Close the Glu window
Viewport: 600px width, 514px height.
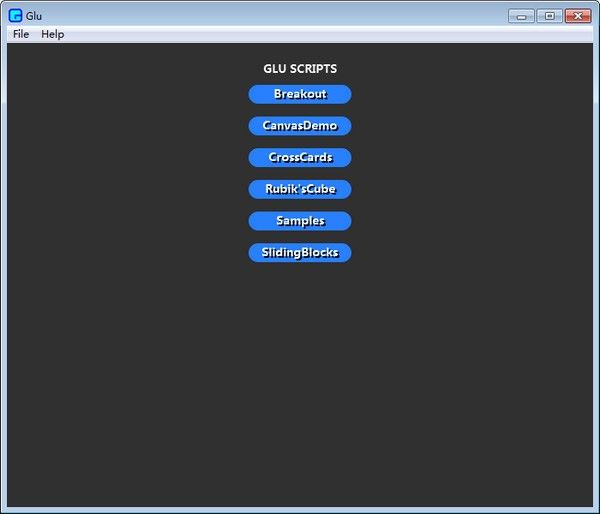[x=578, y=16]
